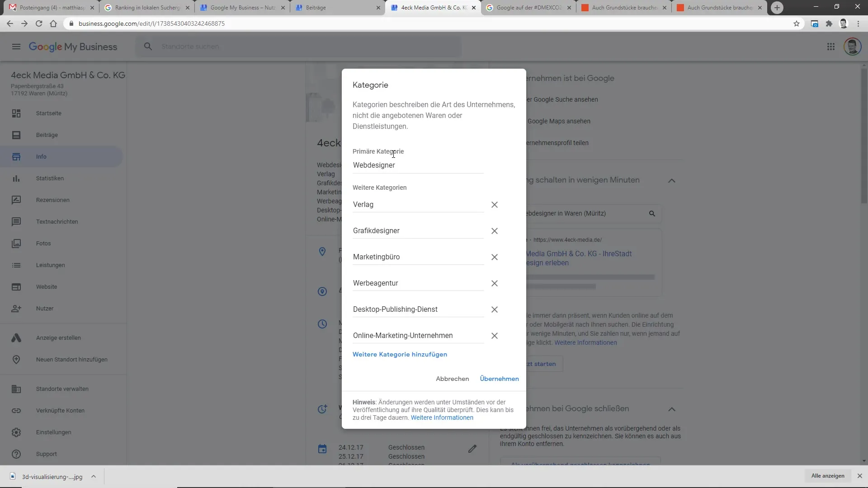The width and height of the screenshot is (868, 488).
Task: Open a new browser tab
Action: 777,8
